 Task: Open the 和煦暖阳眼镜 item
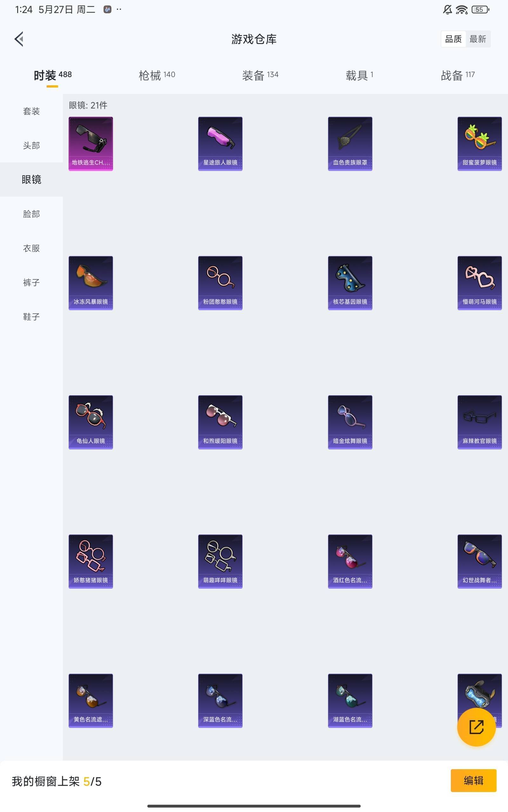(x=220, y=422)
